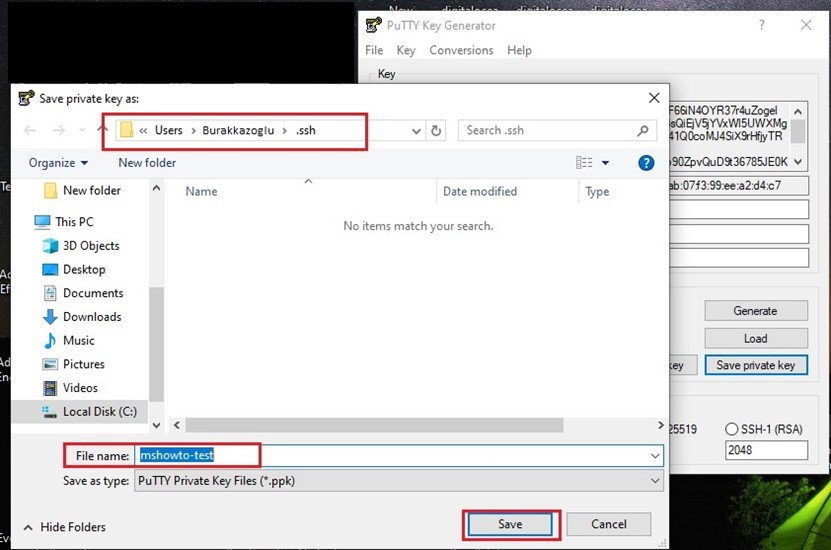The image size is (831, 550).
Task: Select New folder in navigation pane
Action: point(91,190)
